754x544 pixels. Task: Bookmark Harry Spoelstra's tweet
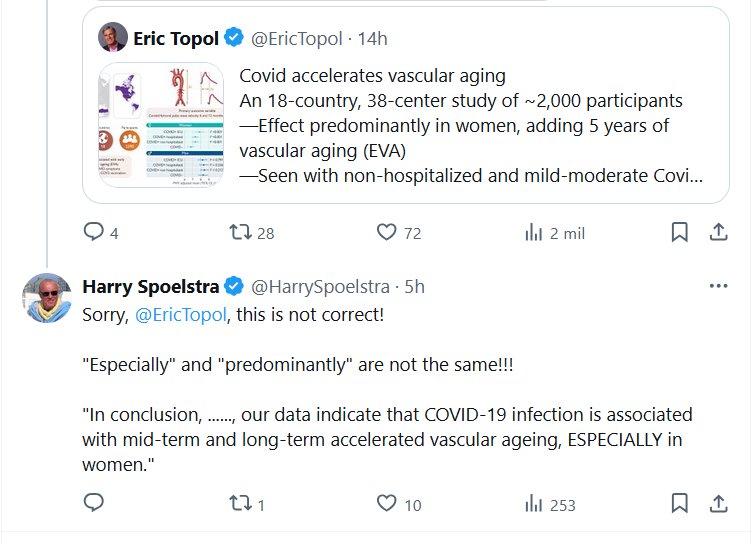[x=679, y=504]
